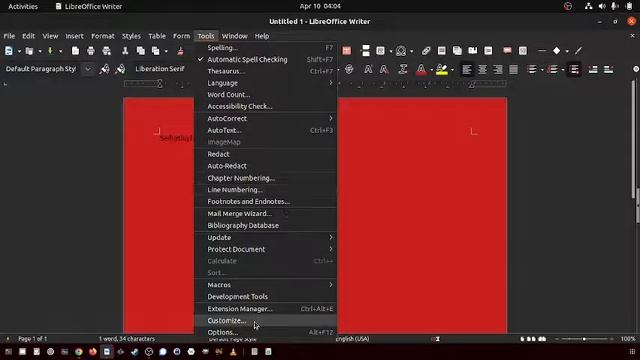The width and height of the screenshot is (640, 360).
Task: Click the Insert Page Break icon
Action: (366, 51)
